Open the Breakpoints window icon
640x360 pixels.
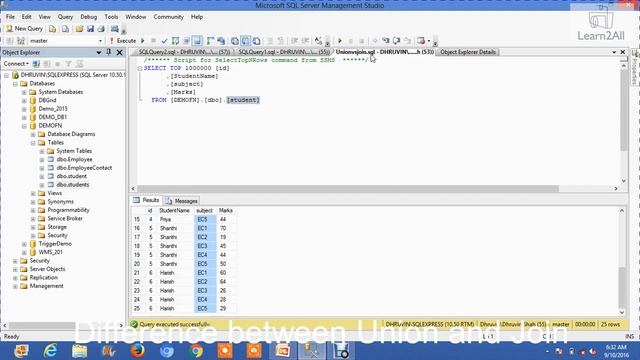pos(421,41)
